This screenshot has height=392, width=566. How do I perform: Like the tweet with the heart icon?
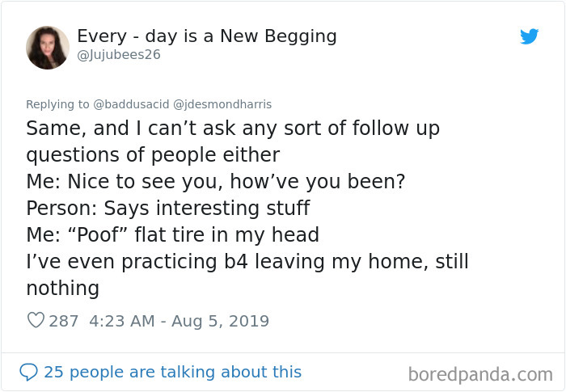pos(36,321)
